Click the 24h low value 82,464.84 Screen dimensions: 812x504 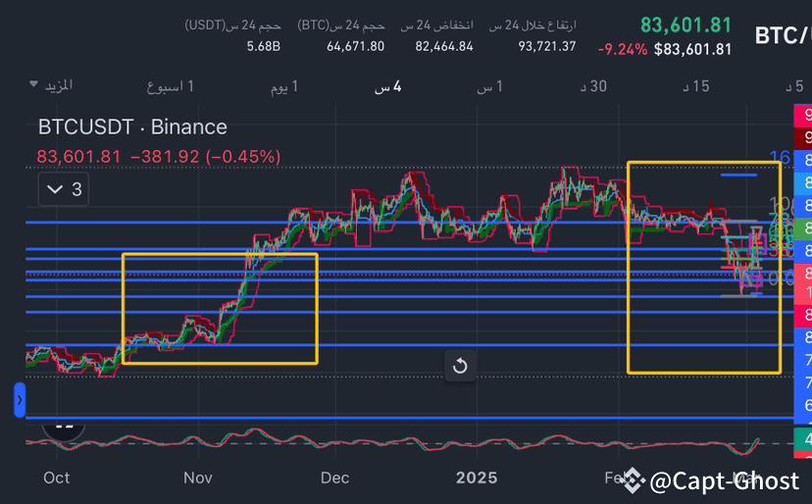444,47
